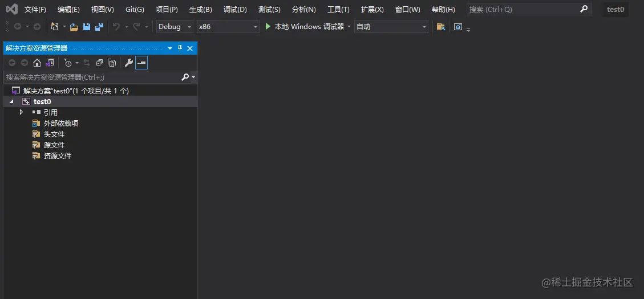Click the test0 solution name badge
The width and height of the screenshot is (644, 299).
[x=615, y=10]
